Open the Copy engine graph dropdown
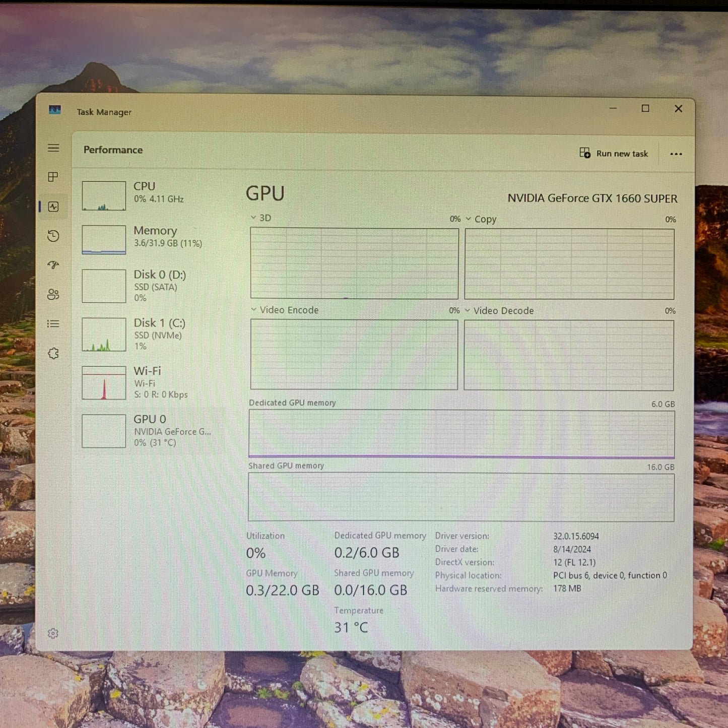The height and width of the screenshot is (728, 728). [481, 219]
